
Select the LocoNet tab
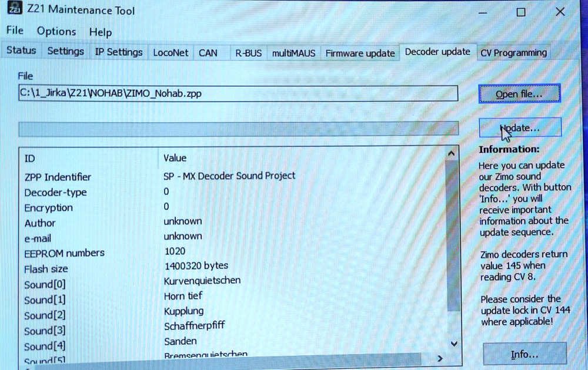pos(171,53)
